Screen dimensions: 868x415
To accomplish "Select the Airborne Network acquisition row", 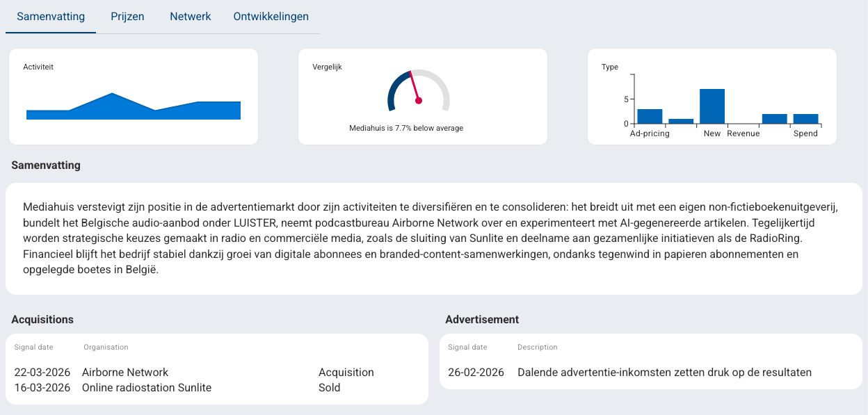I will point(217,373).
